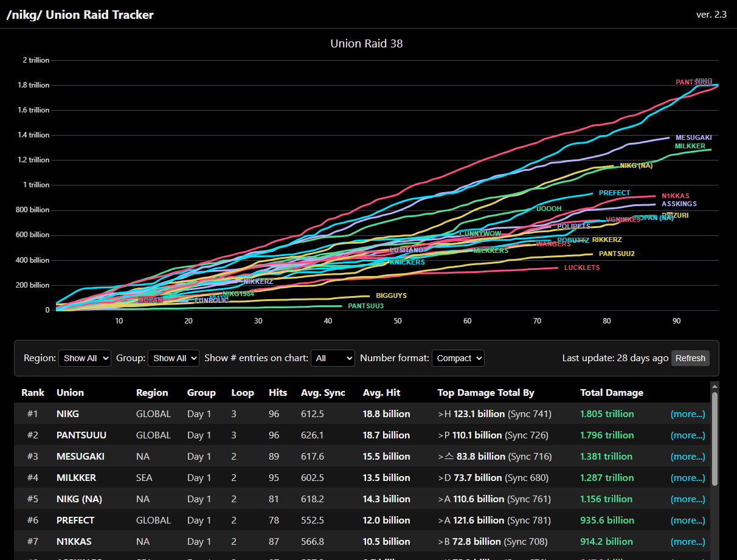Click the 935.6 billion total damage value
737x560 pixels.
(x=607, y=520)
